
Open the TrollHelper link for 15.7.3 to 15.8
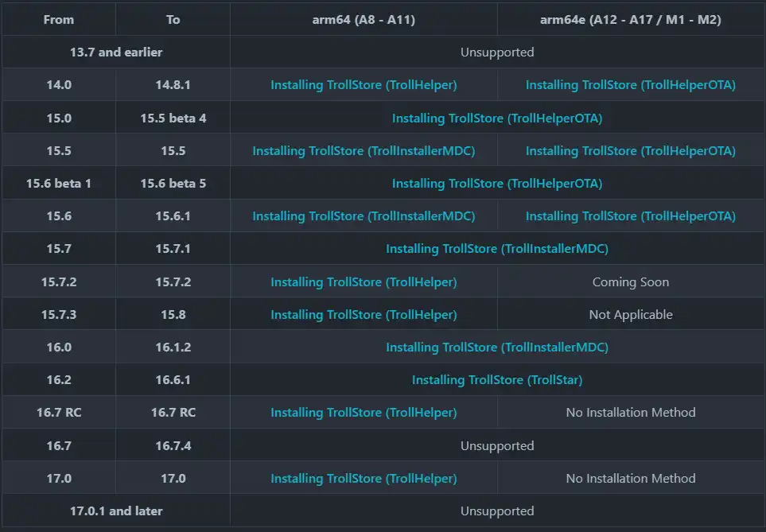click(364, 315)
